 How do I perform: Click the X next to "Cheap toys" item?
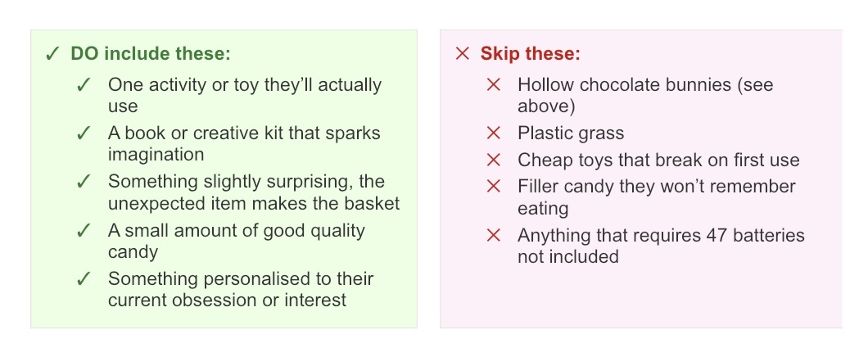point(493,160)
